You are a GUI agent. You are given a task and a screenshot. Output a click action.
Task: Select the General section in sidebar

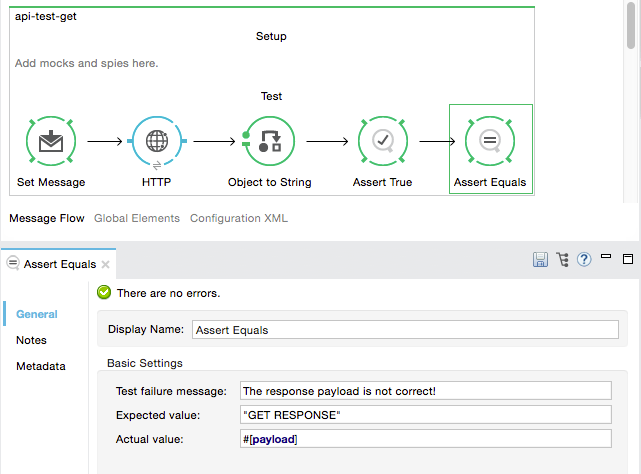[36, 314]
